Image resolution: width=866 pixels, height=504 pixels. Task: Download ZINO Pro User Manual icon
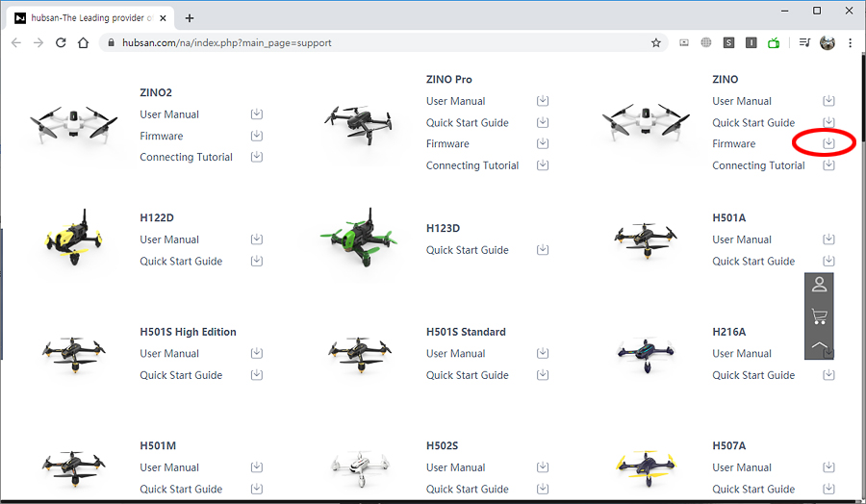click(x=543, y=101)
